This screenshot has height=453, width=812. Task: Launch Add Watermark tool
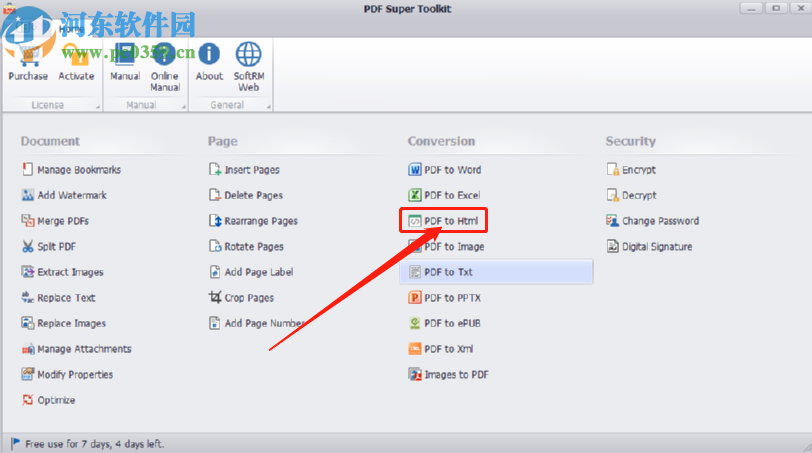click(64, 195)
